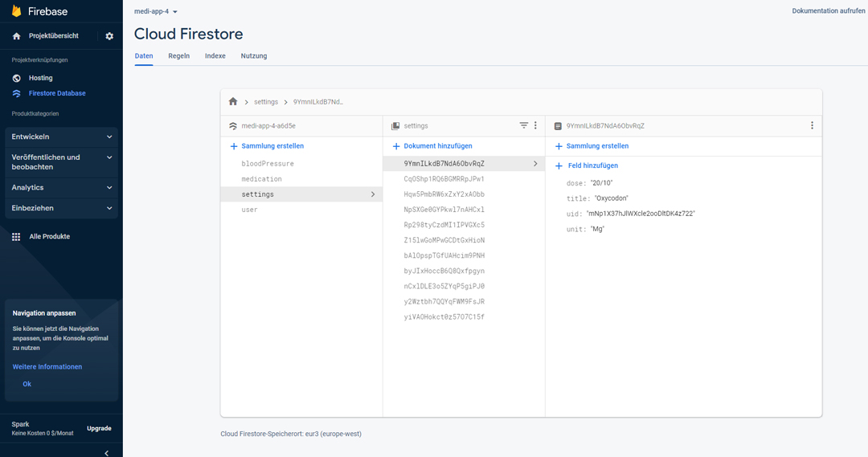This screenshot has height=457, width=868.
Task: Switch to the Daten tab
Action: pos(144,56)
